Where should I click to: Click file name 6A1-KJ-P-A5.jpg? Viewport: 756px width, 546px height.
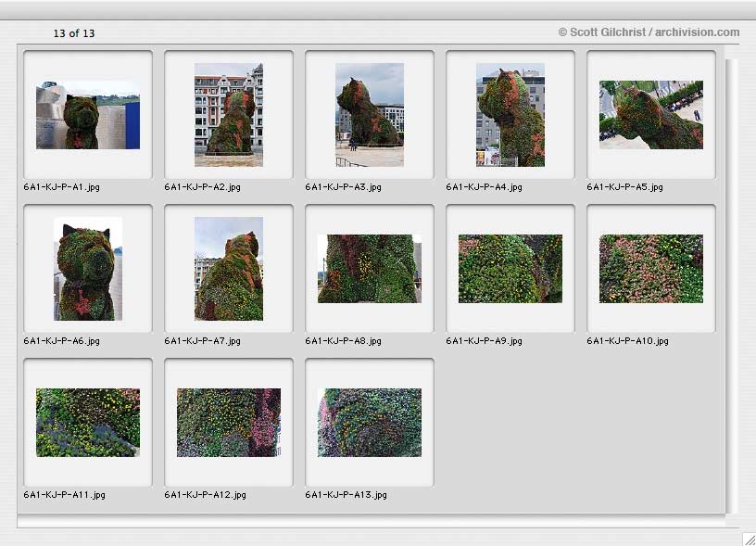[x=624, y=187]
